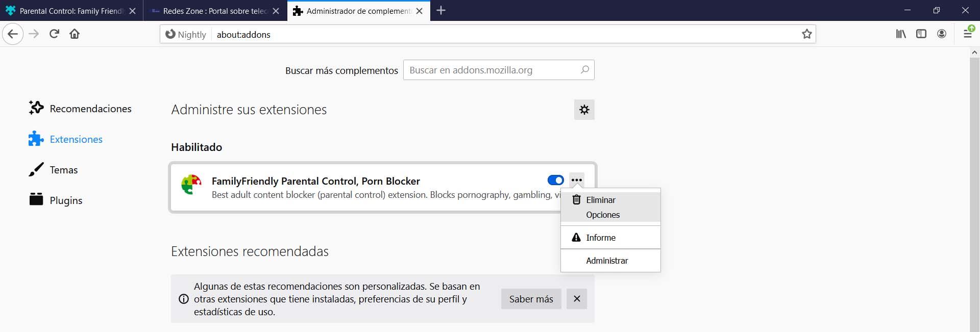Show sidebars using the toolbar icon
The height and width of the screenshot is (332, 980).
point(921,34)
